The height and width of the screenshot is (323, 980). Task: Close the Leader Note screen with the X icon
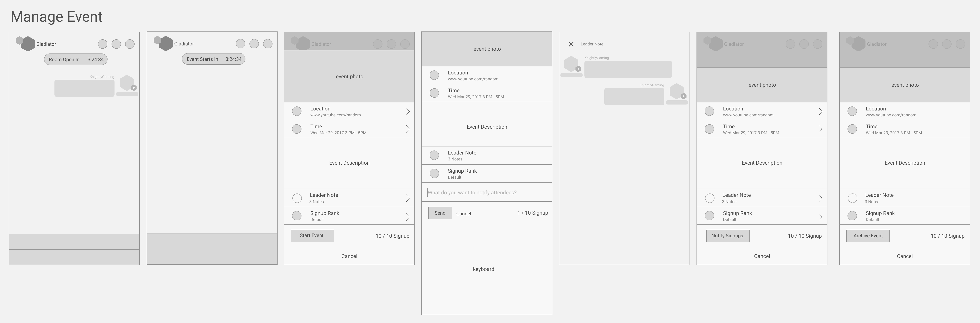(571, 44)
